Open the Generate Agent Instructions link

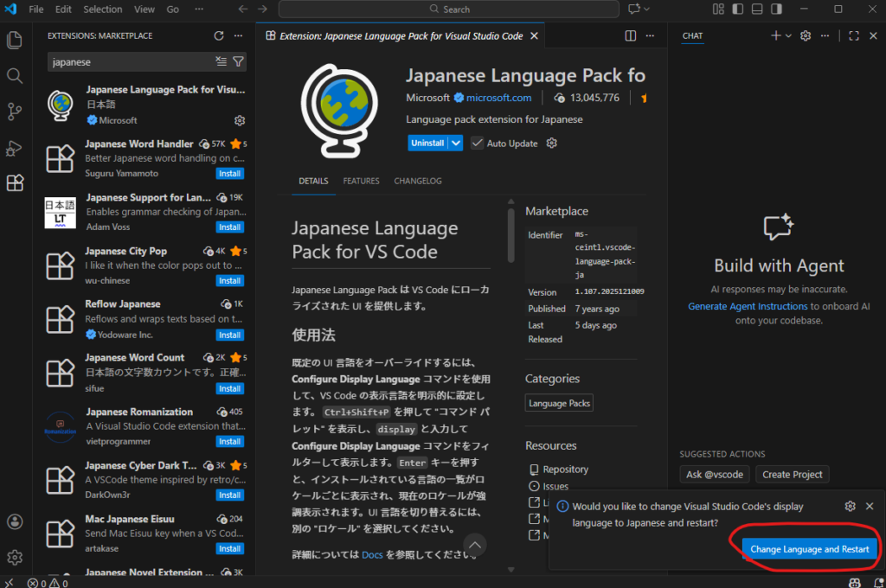coord(748,306)
